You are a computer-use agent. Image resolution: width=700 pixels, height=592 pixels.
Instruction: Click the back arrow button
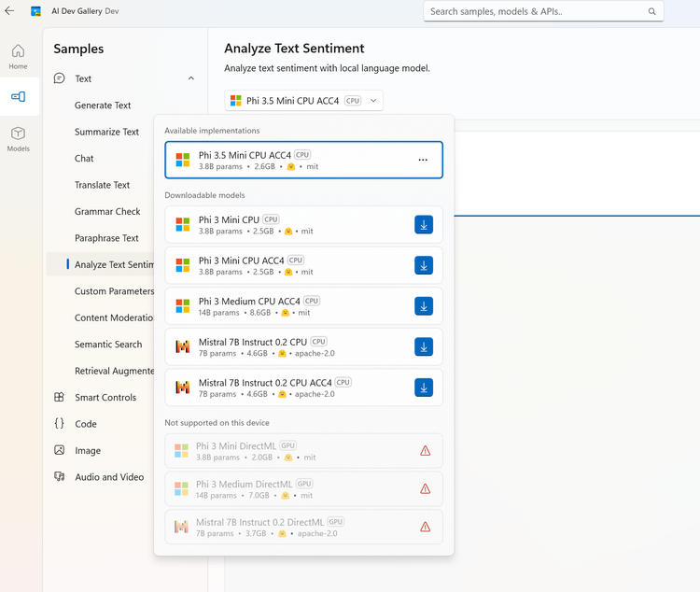(10, 12)
